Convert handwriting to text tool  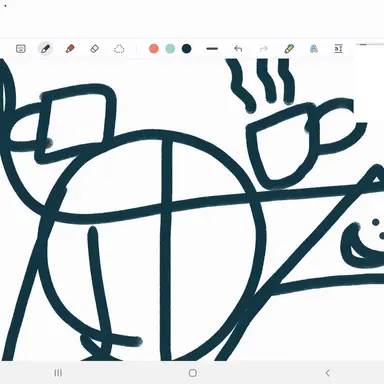(x=314, y=49)
